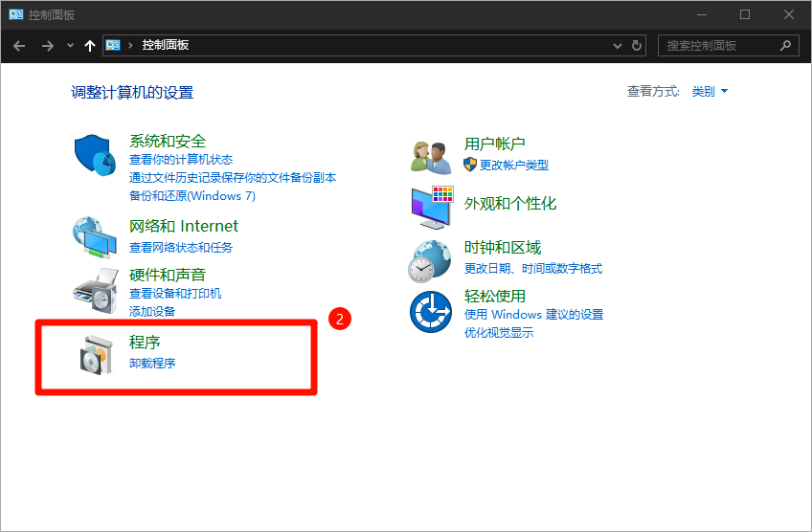The width and height of the screenshot is (812, 532).
Task: Open the 程序 category heading
Action: 145,343
